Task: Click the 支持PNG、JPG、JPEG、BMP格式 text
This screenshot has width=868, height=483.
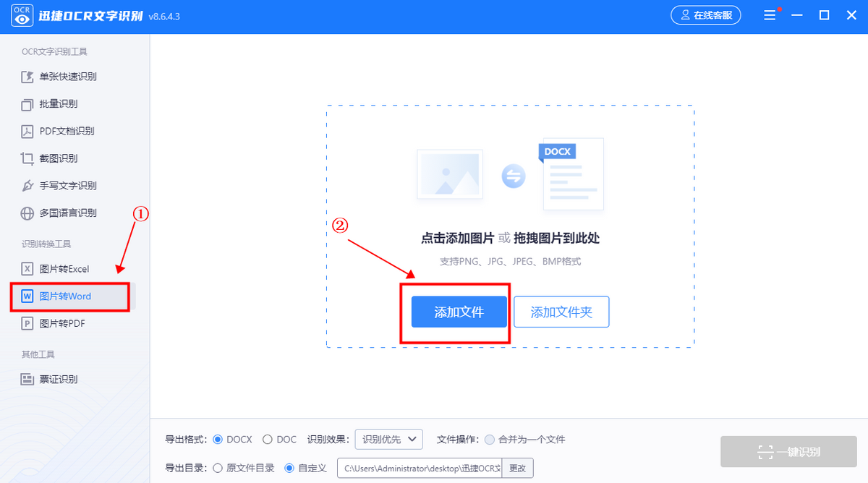Action: (x=511, y=261)
